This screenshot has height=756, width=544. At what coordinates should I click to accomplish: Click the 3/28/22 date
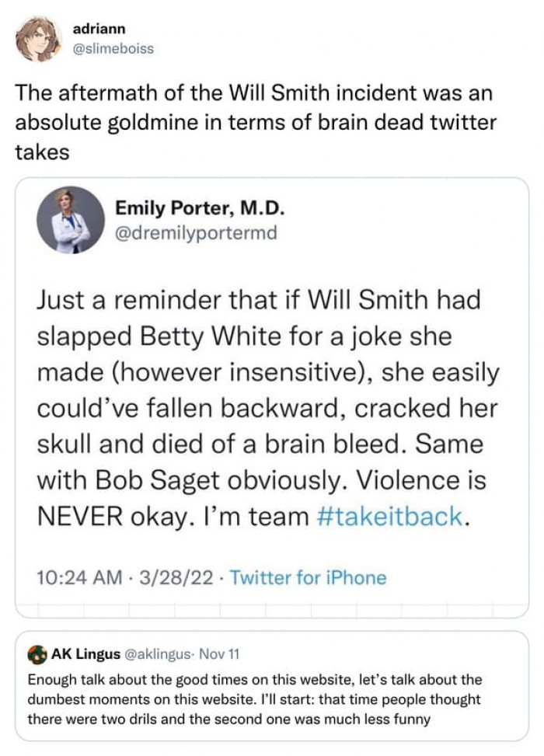point(173,577)
